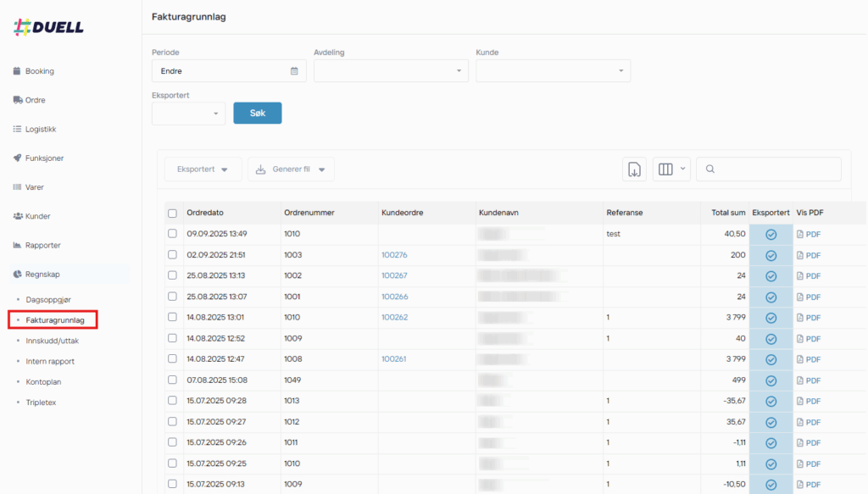Image resolution: width=868 pixels, height=494 pixels.
Task: Select the checkbox for order 1049
Action: (173, 380)
